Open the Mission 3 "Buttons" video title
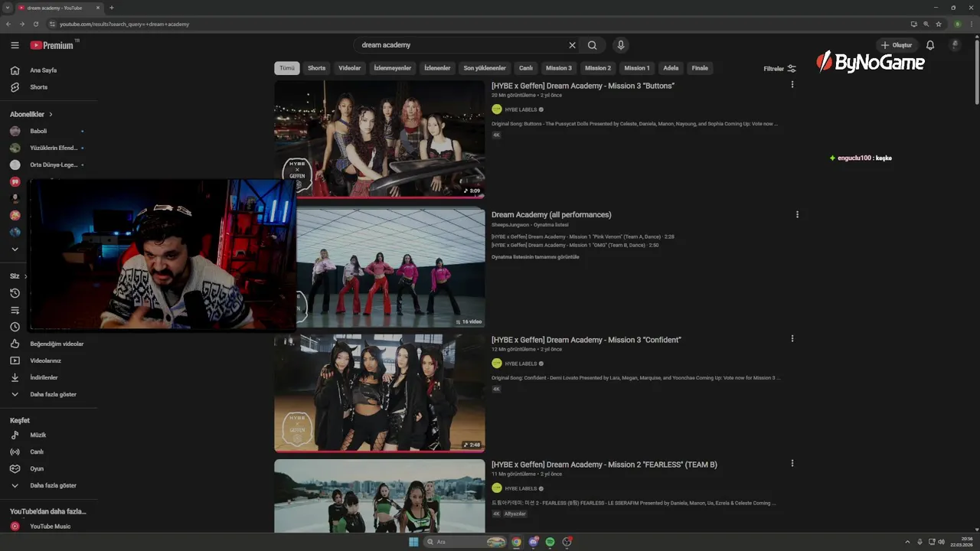This screenshot has width=980, height=551. 583,86
